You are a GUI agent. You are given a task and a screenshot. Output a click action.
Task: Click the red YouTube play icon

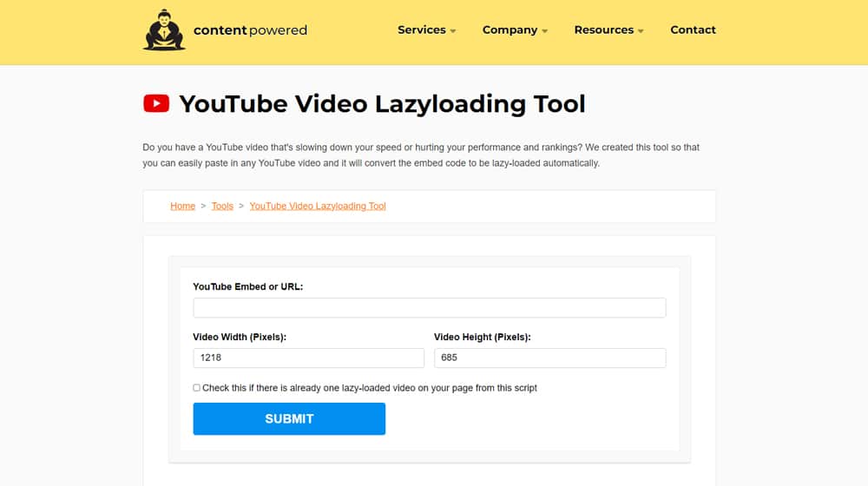156,103
